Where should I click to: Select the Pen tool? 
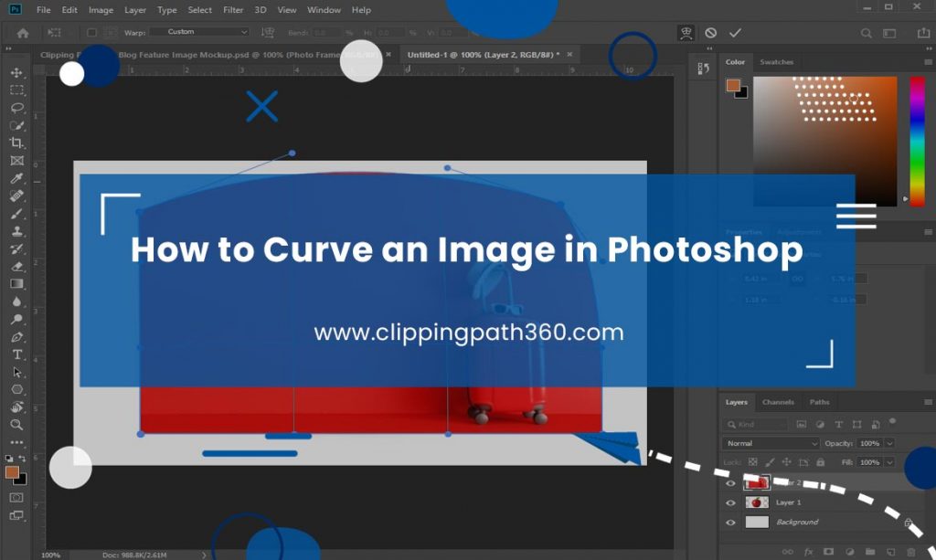(x=16, y=337)
